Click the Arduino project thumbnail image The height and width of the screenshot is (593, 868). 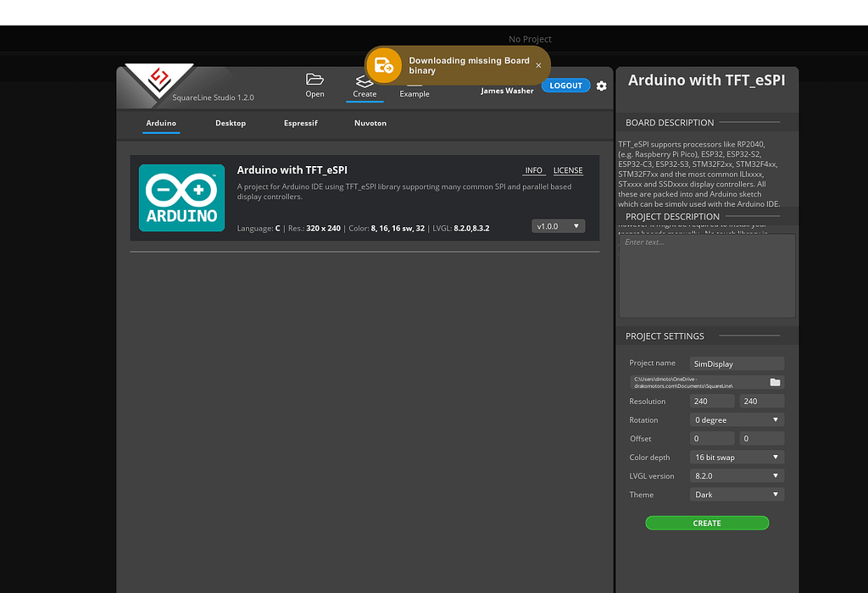pyautogui.click(x=181, y=197)
